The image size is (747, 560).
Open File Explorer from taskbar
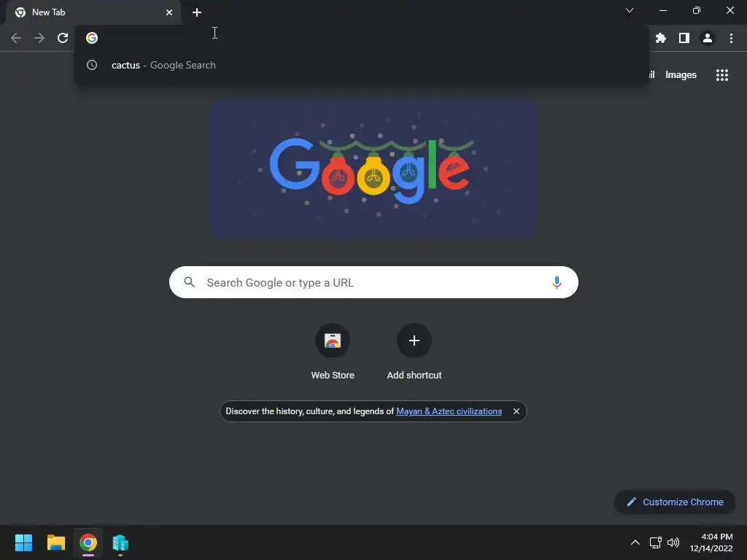point(55,542)
